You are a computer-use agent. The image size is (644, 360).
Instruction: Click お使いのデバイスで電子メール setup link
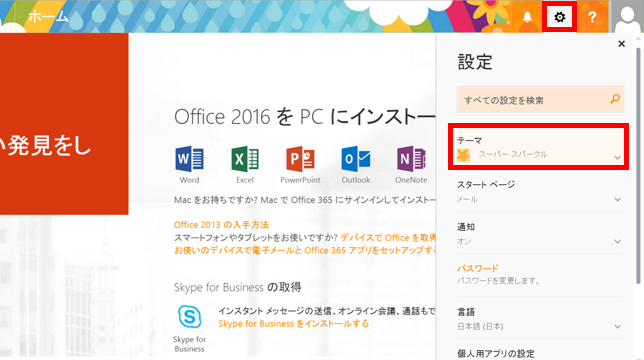coord(304,250)
